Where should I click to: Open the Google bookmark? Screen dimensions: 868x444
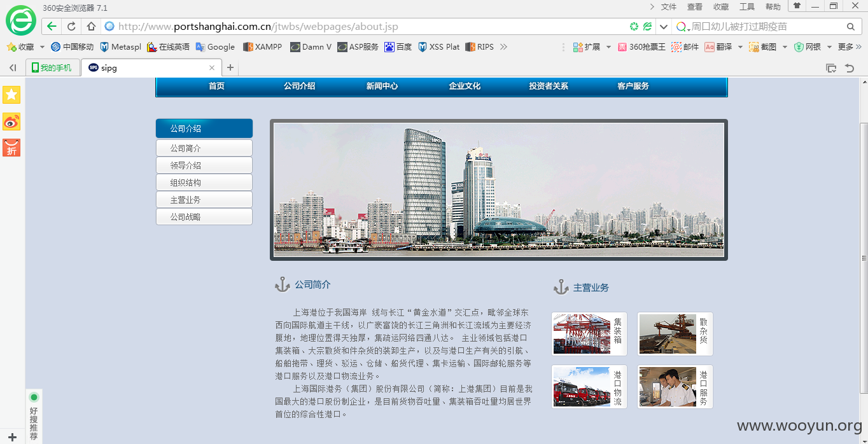tap(215, 46)
